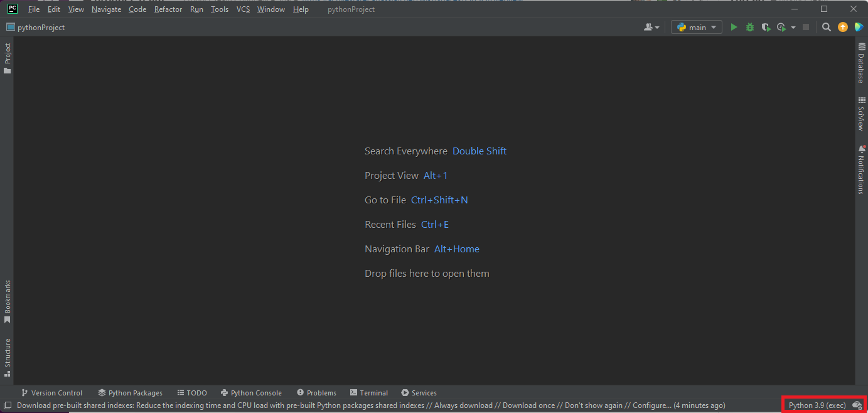The width and height of the screenshot is (868, 413).
Task: Toggle the Notifications side panel
Action: coord(861,169)
